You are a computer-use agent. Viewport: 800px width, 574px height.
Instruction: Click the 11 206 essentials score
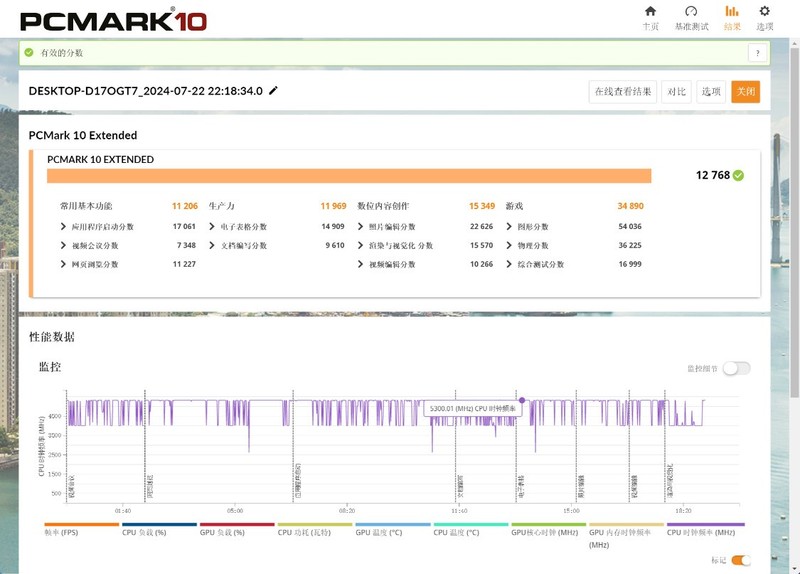pos(185,206)
